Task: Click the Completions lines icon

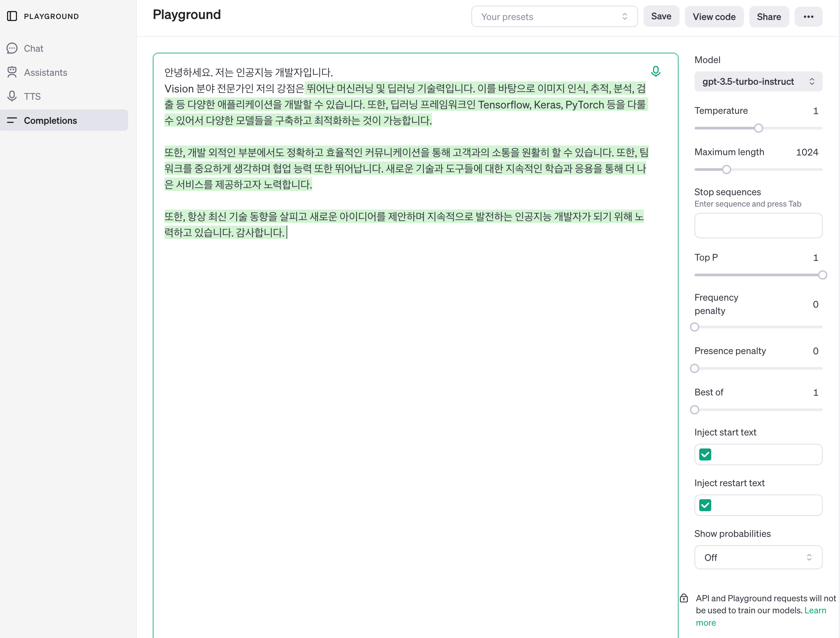Action: (x=12, y=120)
